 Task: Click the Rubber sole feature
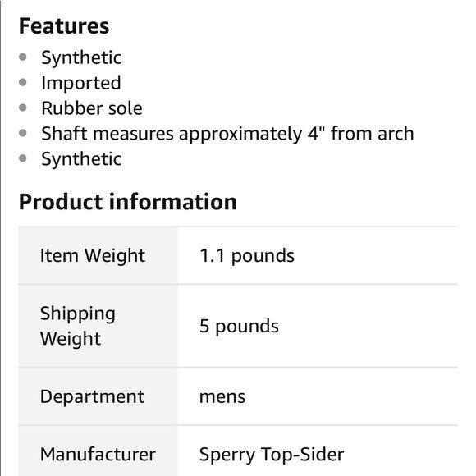92,108
